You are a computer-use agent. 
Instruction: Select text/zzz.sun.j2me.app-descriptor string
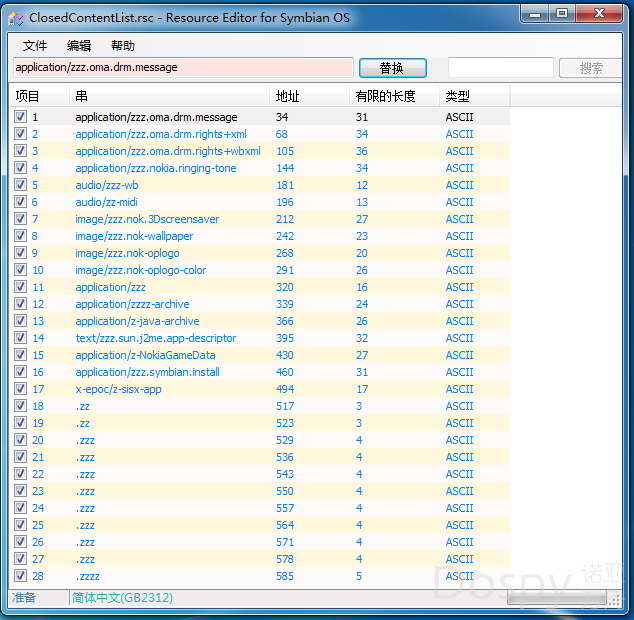[x=156, y=338]
